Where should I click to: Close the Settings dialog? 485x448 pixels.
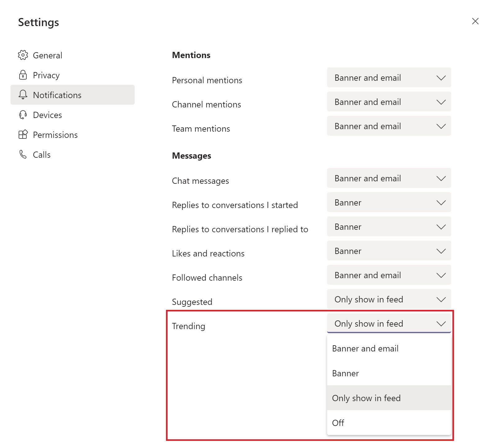pos(475,21)
